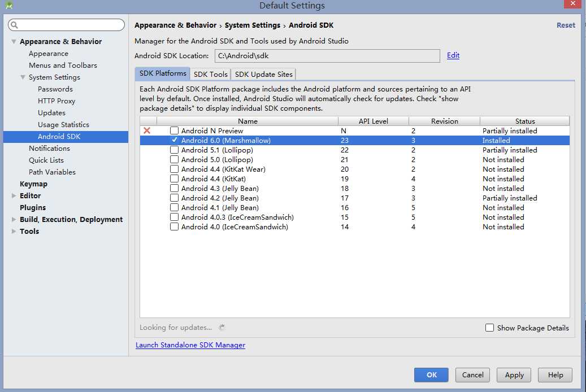Click the settings search field
586x392 pixels.
[x=66, y=25]
